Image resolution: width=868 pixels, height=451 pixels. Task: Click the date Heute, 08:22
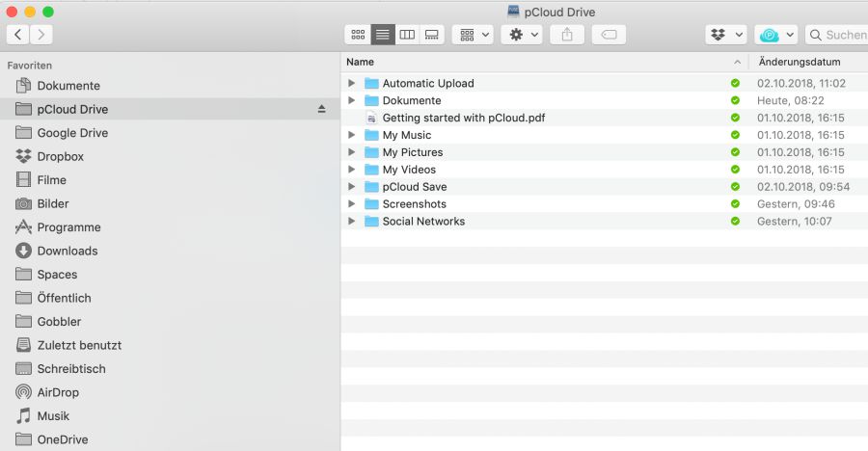tap(791, 100)
